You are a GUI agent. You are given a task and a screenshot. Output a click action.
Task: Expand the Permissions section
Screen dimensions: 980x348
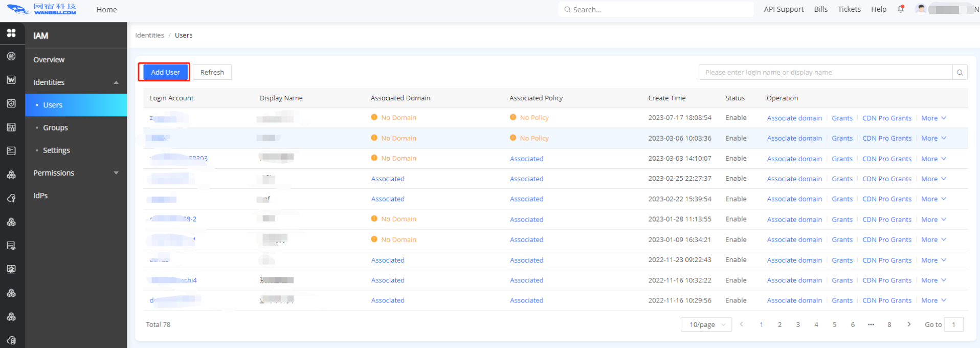coord(116,173)
